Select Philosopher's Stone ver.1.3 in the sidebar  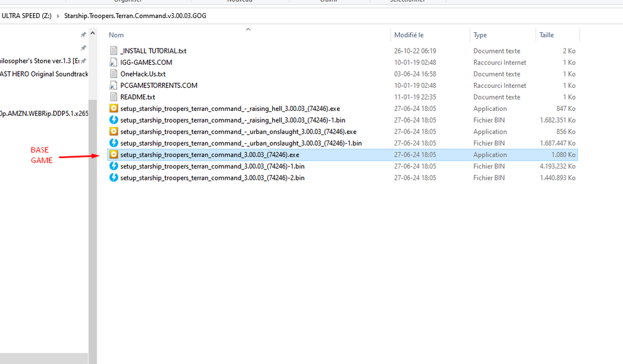(x=39, y=61)
